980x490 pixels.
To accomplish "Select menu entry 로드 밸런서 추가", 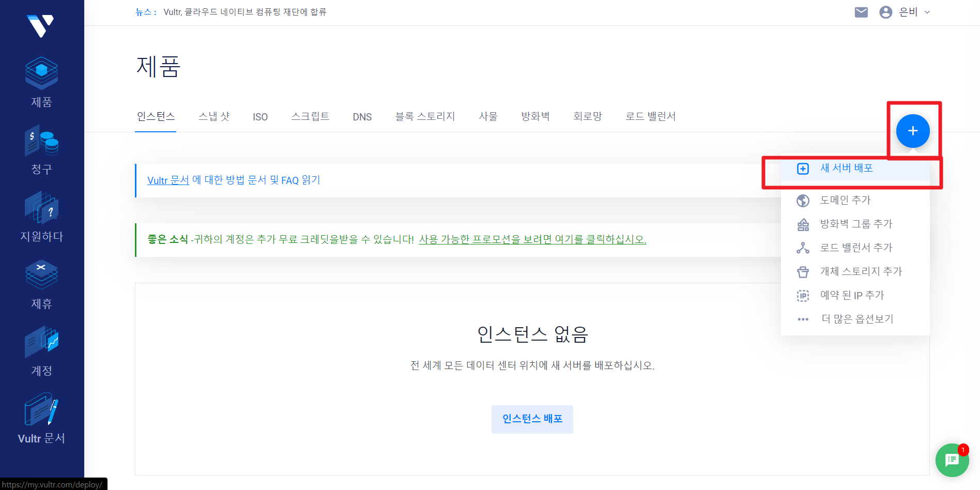I will 855,248.
